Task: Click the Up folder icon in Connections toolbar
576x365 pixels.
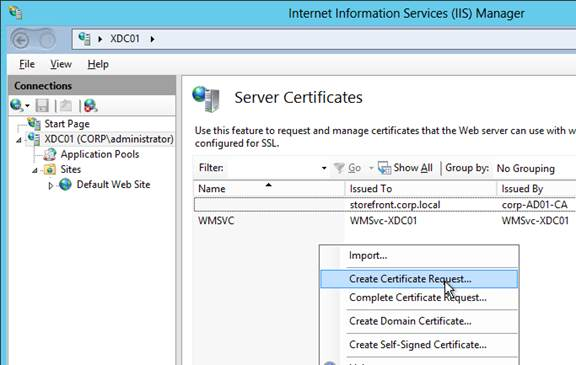Action: (66, 106)
